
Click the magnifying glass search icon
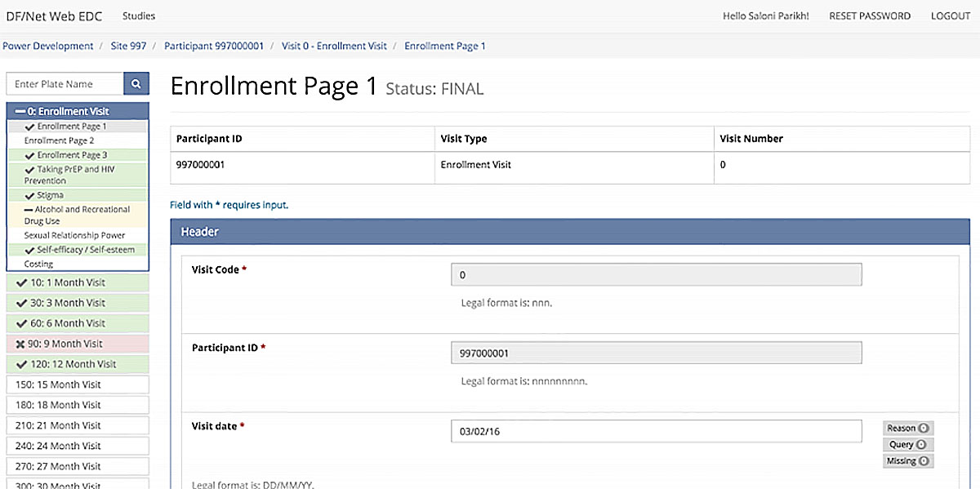point(136,83)
